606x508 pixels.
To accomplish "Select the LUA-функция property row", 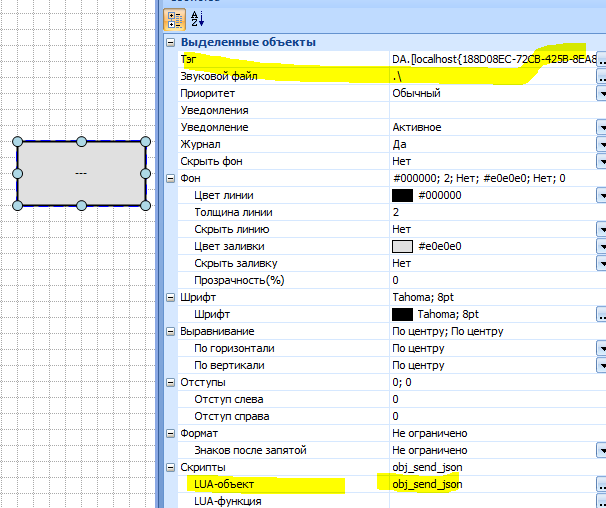I will pyautogui.click(x=280, y=500).
